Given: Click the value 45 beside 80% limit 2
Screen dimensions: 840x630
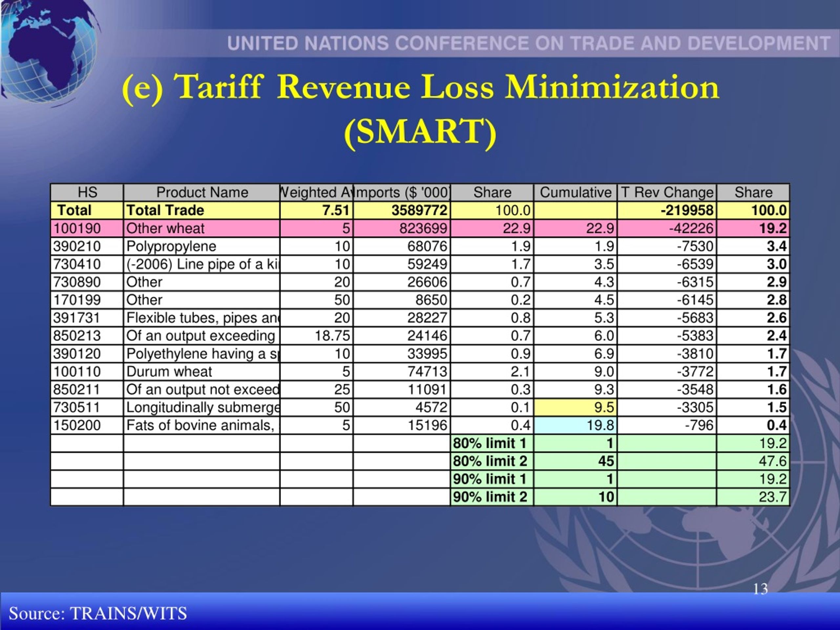Looking at the screenshot, I should tap(575, 461).
